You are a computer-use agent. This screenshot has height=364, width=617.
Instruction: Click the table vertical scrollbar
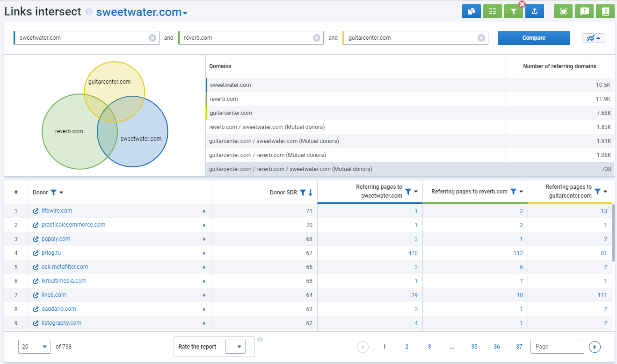[613, 232]
